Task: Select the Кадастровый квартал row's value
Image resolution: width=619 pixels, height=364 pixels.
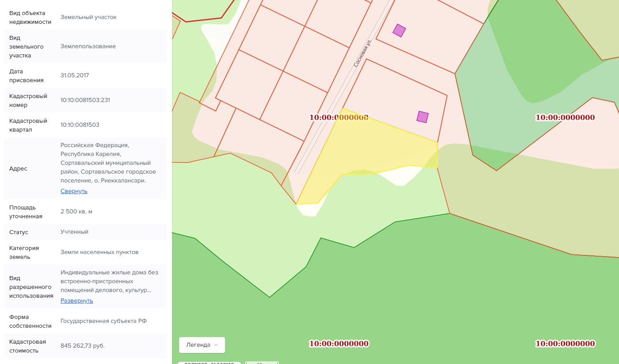Action: pos(80,125)
